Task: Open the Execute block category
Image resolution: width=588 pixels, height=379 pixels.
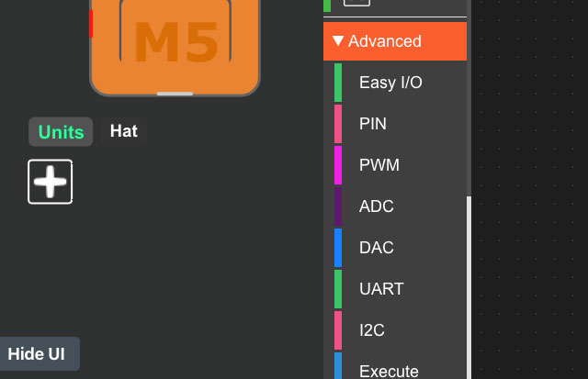Action: pos(389,370)
